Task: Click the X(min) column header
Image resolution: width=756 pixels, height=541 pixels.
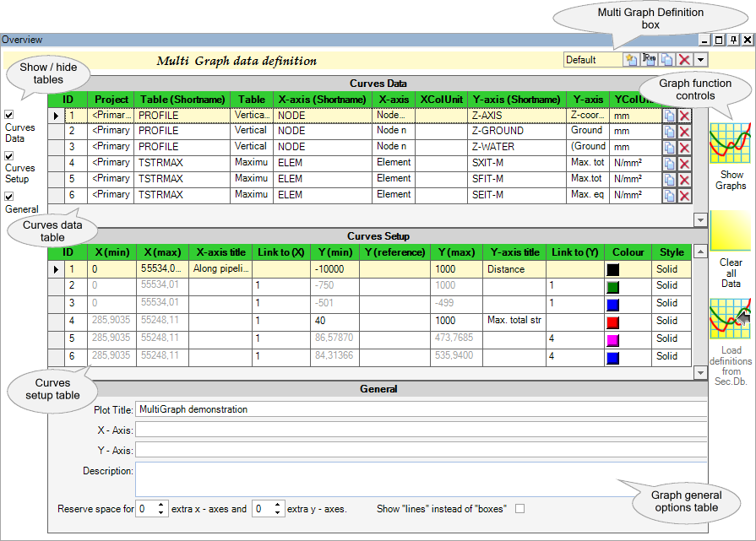Action: (112, 252)
